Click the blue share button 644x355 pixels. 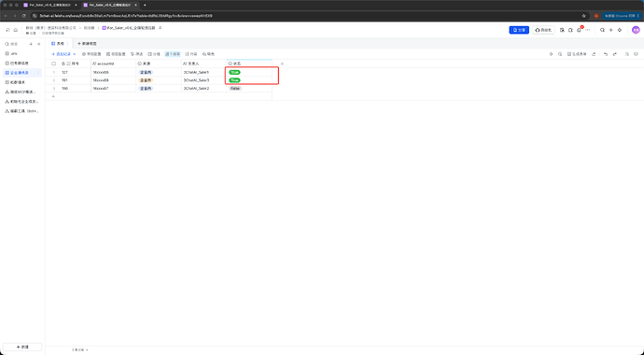[519, 30]
